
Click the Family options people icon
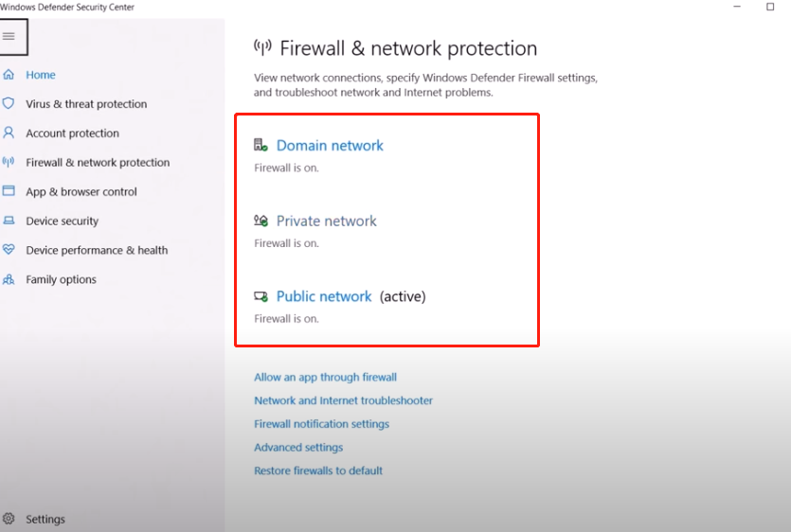[9, 279]
